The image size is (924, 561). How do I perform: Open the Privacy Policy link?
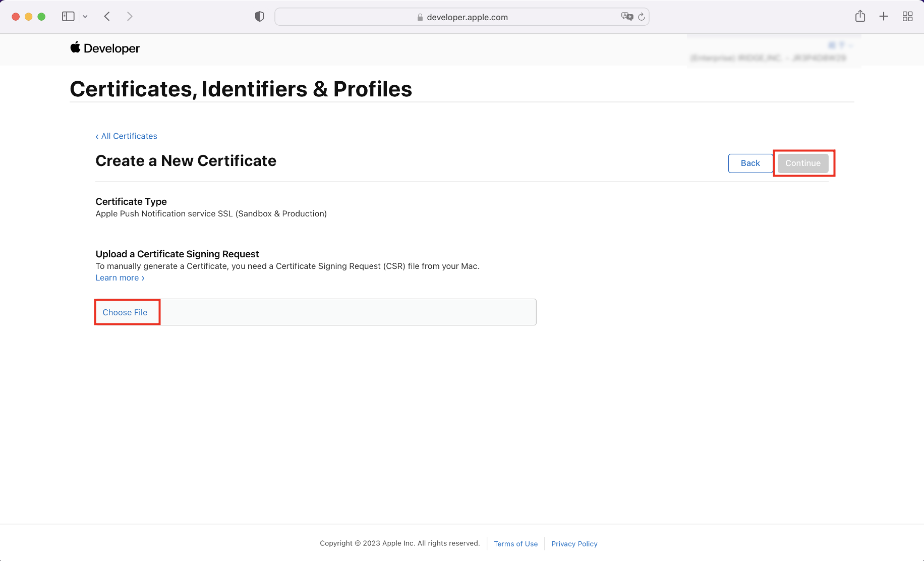click(x=574, y=544)
